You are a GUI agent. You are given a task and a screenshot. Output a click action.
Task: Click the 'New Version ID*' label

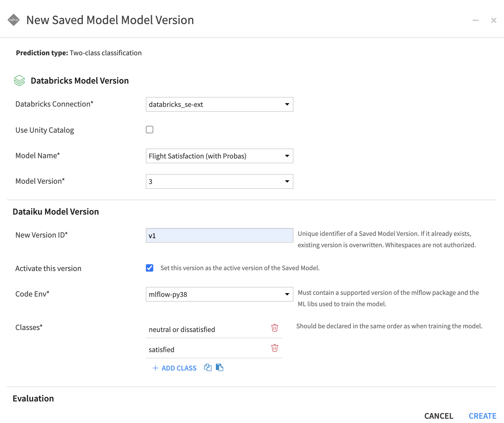coord(41,235)
